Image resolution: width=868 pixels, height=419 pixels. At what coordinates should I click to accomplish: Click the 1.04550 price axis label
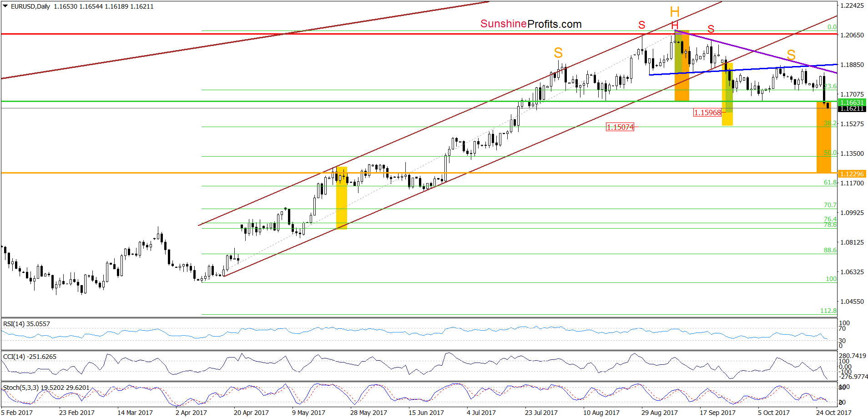click(852, 301)
